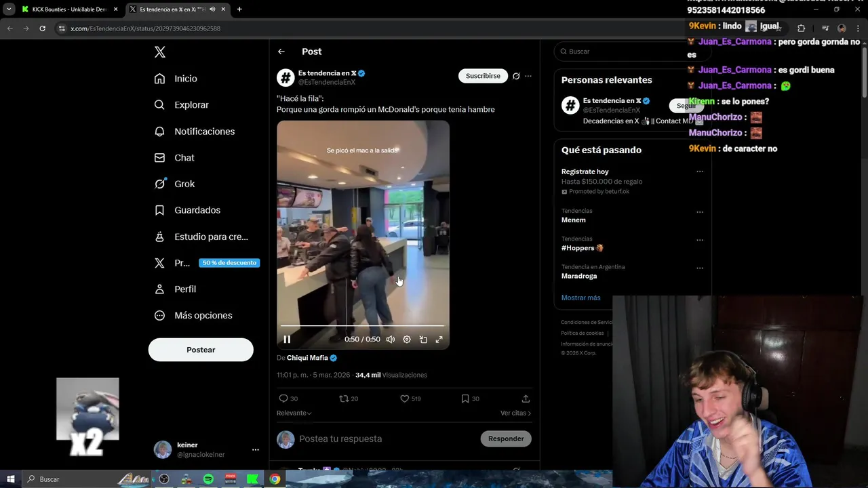868x488 pixels.
Task: Open the #Hoppers trending topic
Action: pyautogui.click(x=582, y=248)
